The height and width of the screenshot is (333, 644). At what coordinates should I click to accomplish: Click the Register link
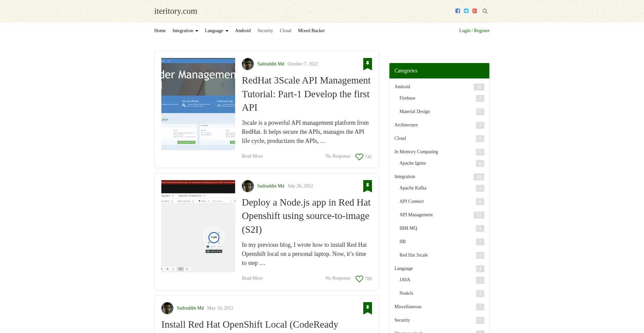click(482, 31)
